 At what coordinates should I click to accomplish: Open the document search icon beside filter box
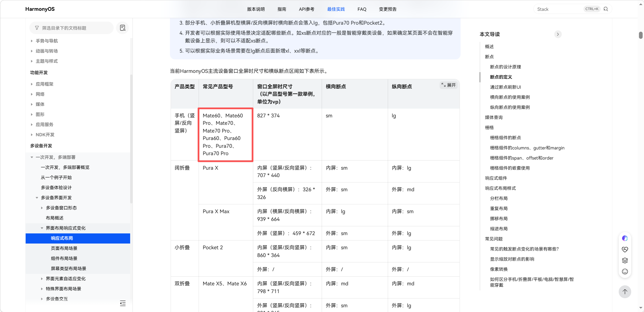point(122,28)
